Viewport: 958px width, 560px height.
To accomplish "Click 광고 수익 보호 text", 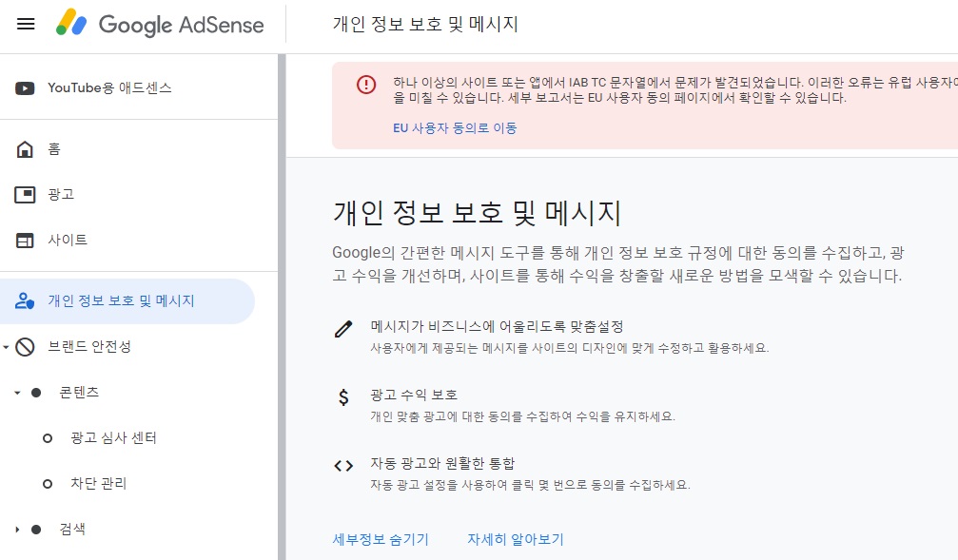I will pos(414,396).
